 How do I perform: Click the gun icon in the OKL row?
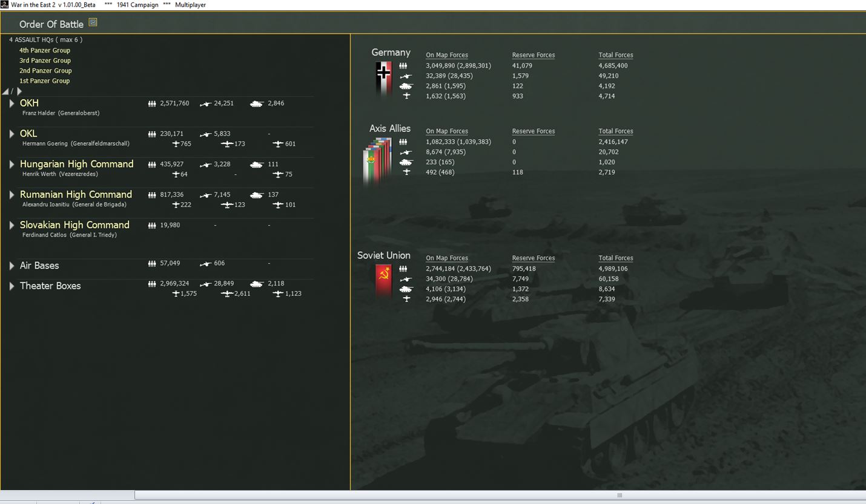click(x=206, y=134)
